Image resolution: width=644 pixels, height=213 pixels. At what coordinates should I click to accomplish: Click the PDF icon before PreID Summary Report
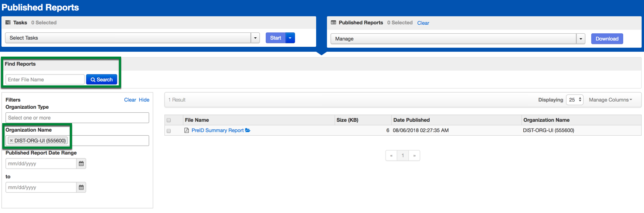(x=187, y=131)
